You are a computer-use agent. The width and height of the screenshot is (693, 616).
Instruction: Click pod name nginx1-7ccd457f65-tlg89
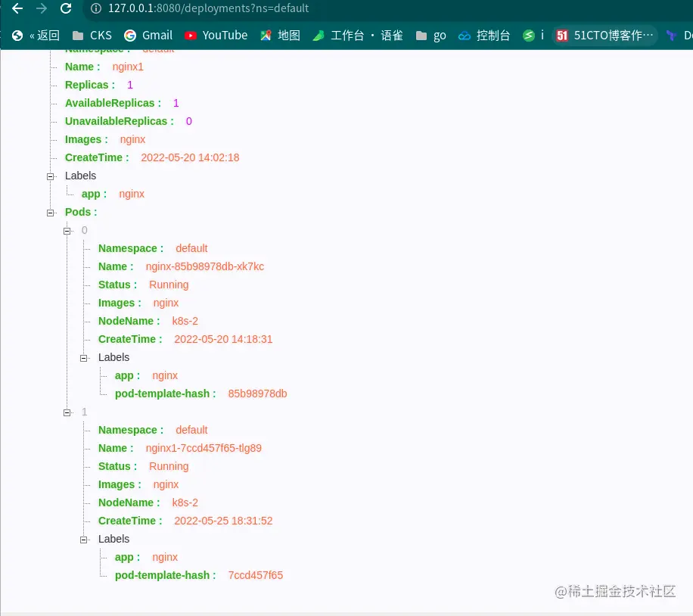coord(204,448)
